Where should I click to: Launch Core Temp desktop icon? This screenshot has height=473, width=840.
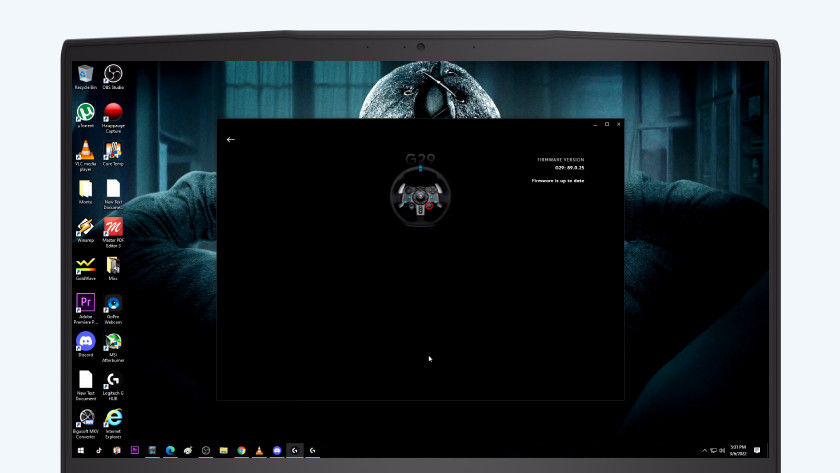coord(113,150)
